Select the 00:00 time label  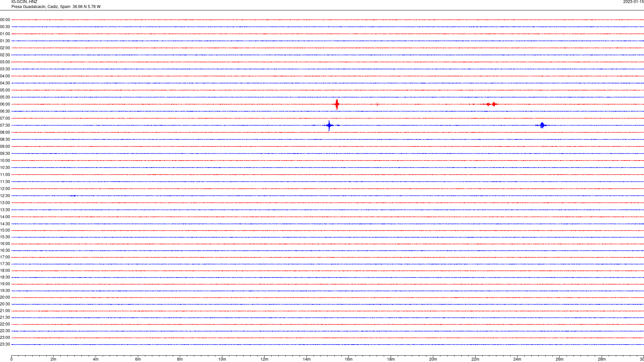pos(5,20)
